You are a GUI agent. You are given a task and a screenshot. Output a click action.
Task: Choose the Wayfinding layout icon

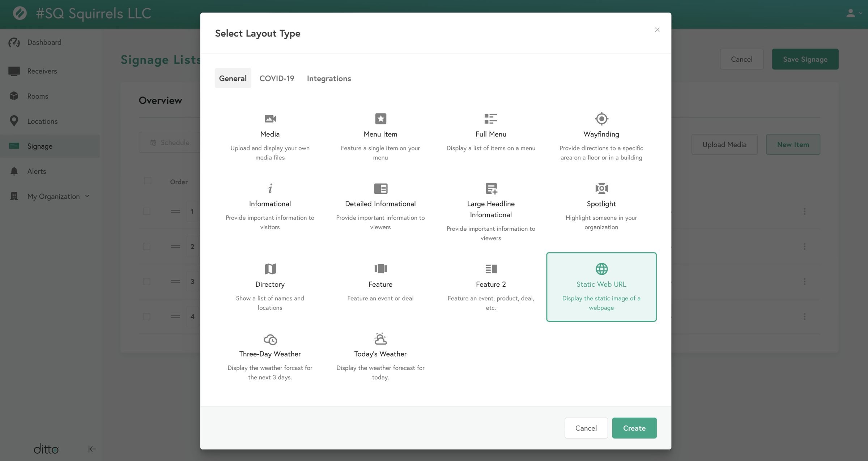point(601,119)
